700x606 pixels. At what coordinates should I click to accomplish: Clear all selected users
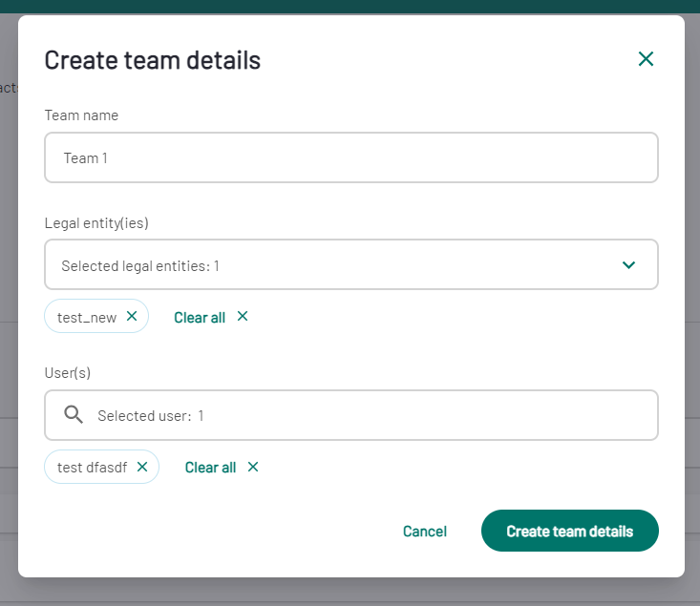click(210, 468)
